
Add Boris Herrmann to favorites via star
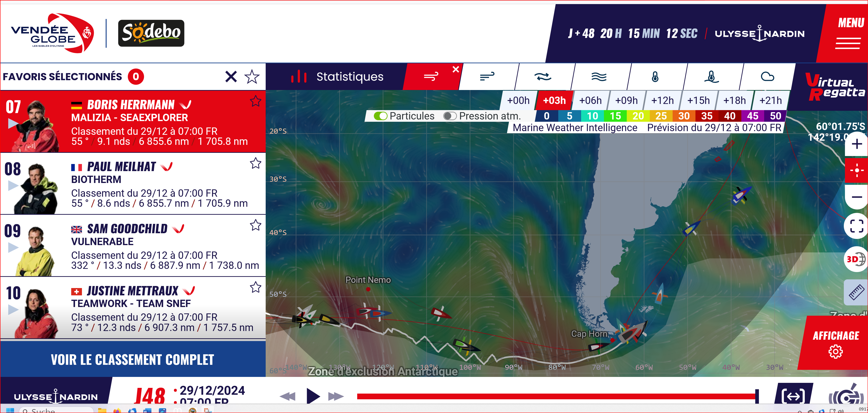coord(255,101)
